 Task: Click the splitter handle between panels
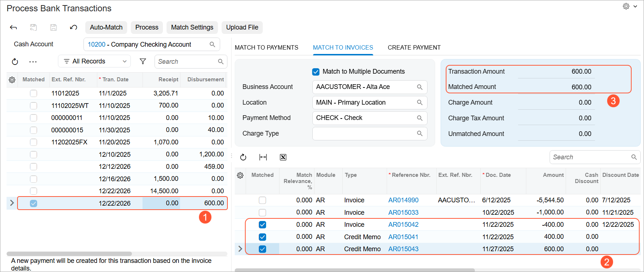(231, 155)
